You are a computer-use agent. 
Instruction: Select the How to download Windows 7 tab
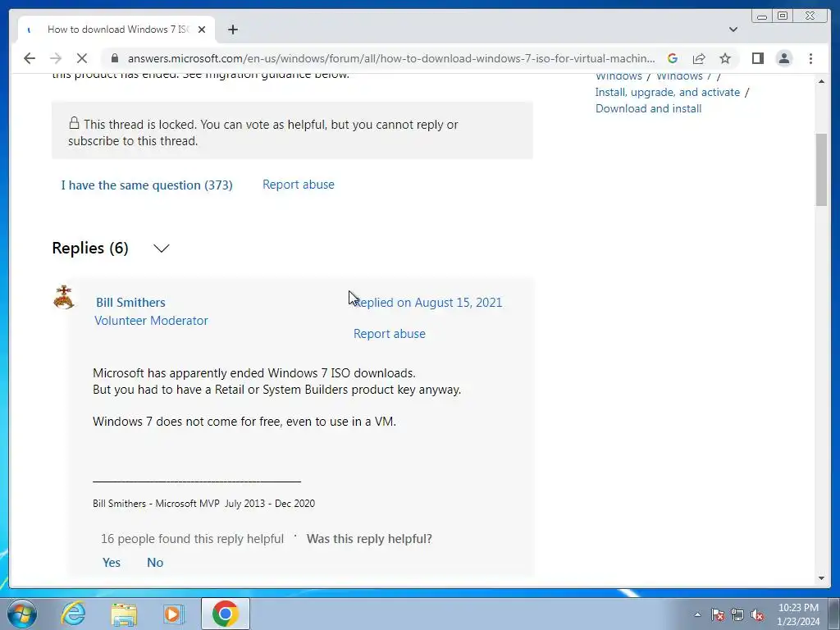click(116, 30)
